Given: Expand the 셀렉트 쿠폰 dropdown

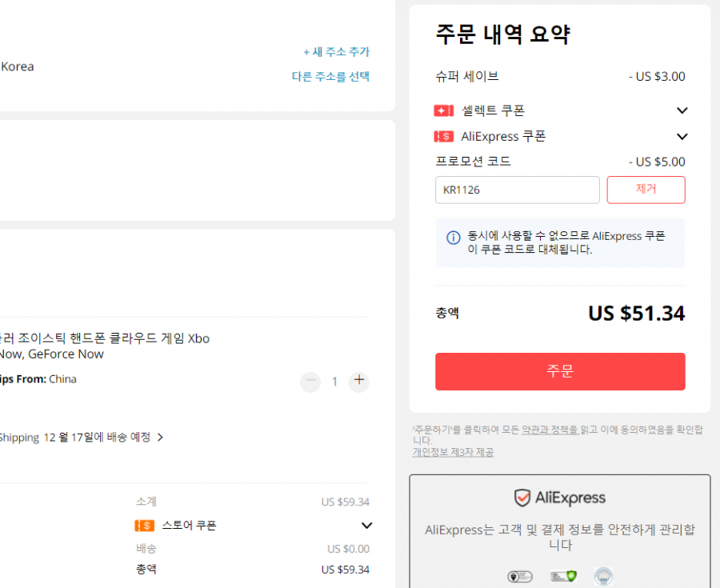Looking at the screenshot, I should coord(682,110).
